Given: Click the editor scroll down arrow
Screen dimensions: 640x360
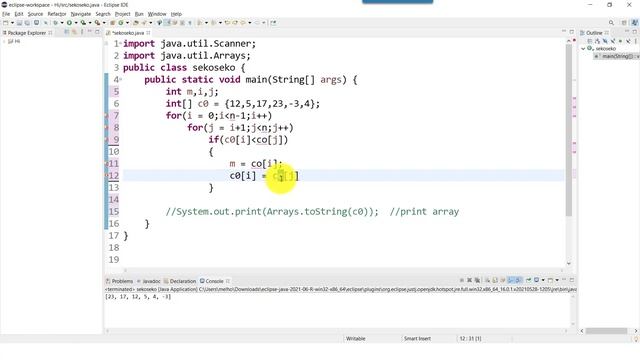Looking at the screenshot, I should click(569, 264).
